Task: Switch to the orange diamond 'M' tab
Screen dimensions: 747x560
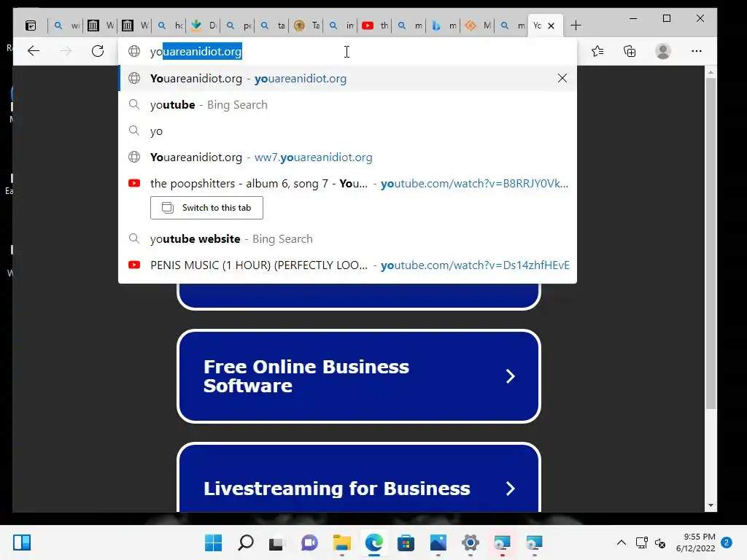Action: pyautogui.click(x=478, y=26)
